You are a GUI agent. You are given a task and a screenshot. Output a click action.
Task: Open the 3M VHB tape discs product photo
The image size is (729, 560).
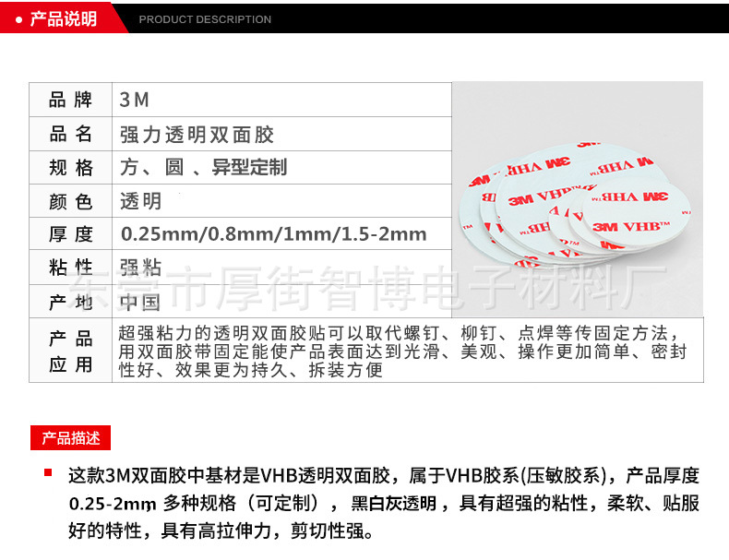(x=578, y=200)
